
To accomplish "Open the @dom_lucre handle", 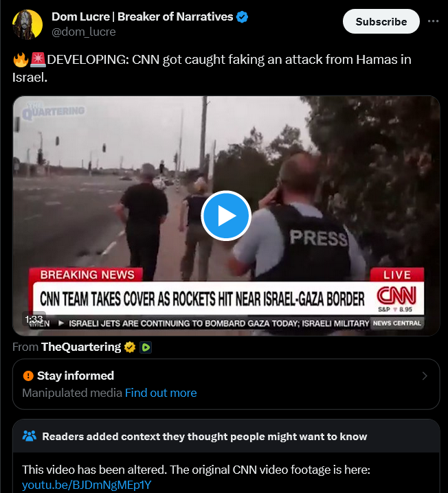I will [84, 32].
